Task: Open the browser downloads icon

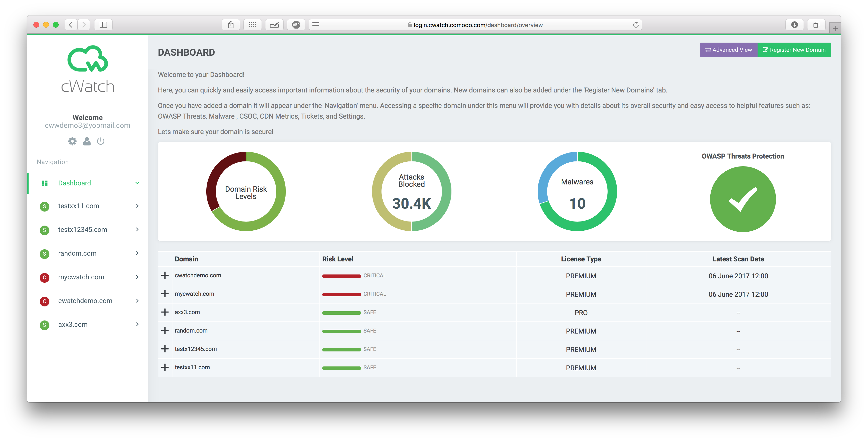Action: coord(794,25)
